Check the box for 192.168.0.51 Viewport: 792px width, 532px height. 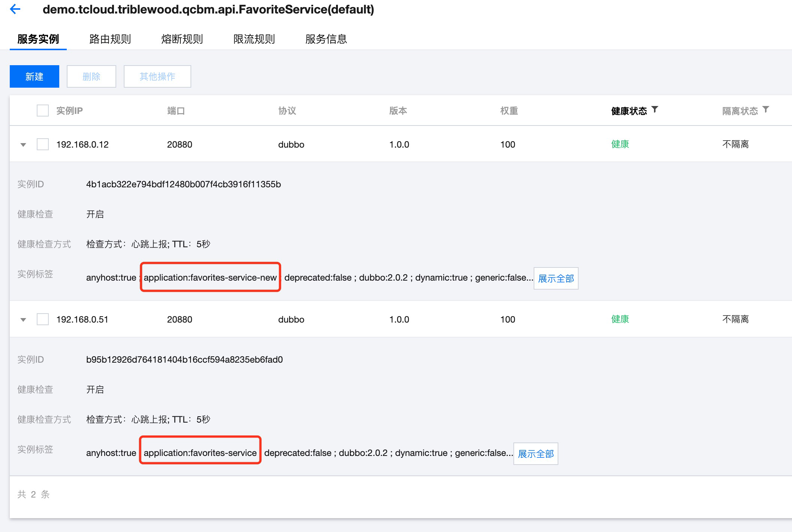point(43,319)
